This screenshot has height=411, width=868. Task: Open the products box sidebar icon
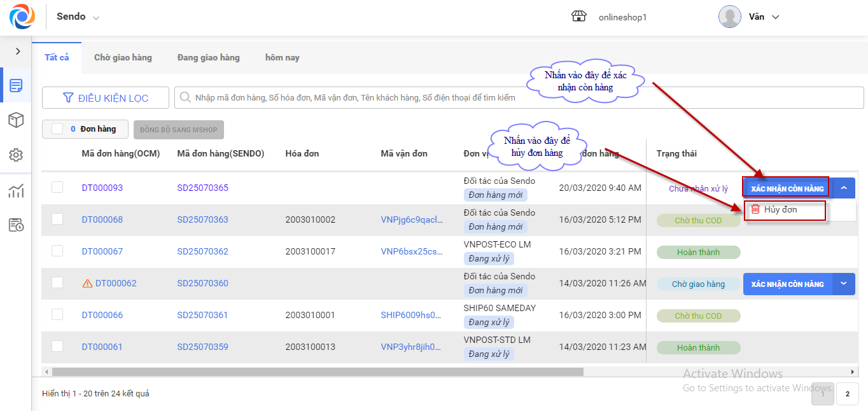(x=16, y=120)
